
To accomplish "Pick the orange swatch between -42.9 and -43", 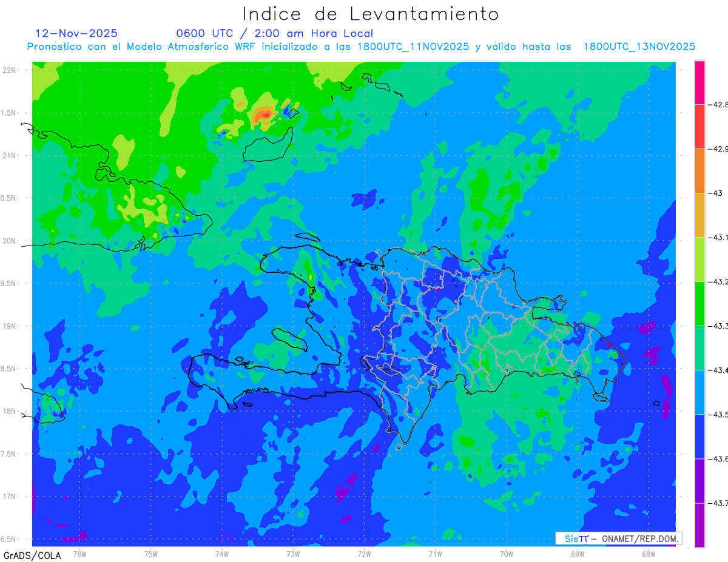I will click(x=699, y=170).
